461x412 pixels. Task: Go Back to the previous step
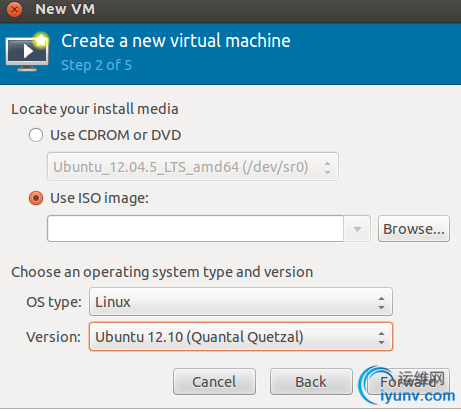[x=311, y=382]
